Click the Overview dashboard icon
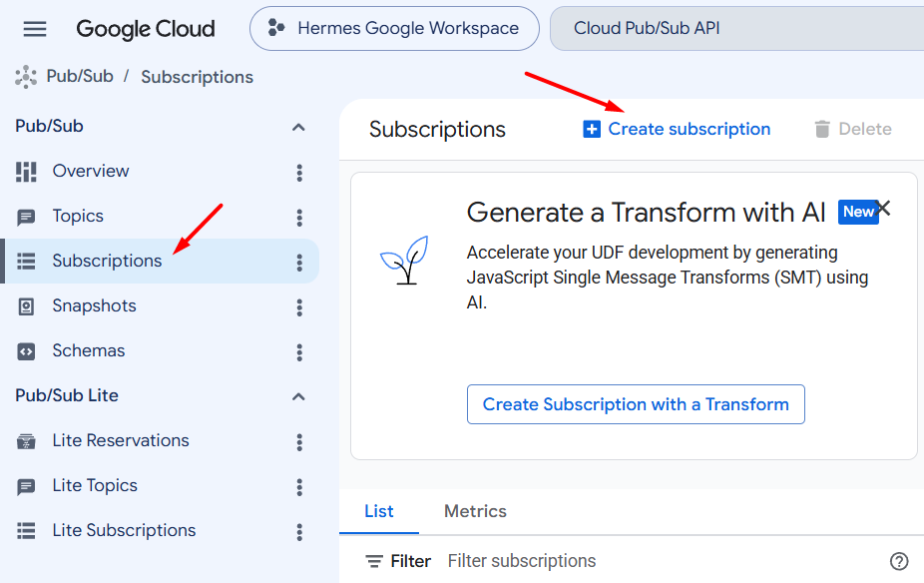The width and height of the screenshot is (924, 583). [26, 172]
